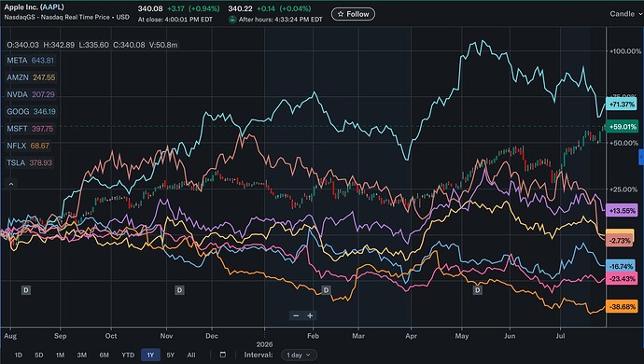Image resolution: width=644 pixels, height=364 pixels.
Task: Zoom in with the plus button
Action: (x=310, y=315)
